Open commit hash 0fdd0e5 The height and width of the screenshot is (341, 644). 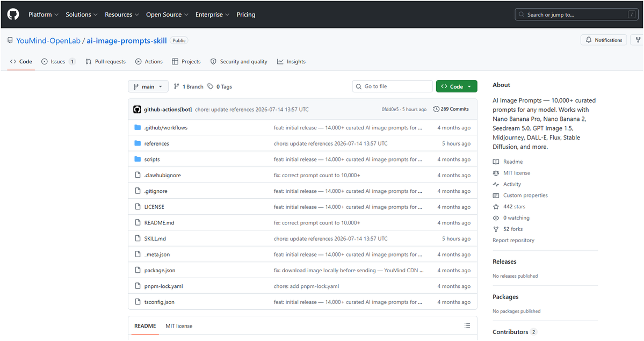coord(390,110)
